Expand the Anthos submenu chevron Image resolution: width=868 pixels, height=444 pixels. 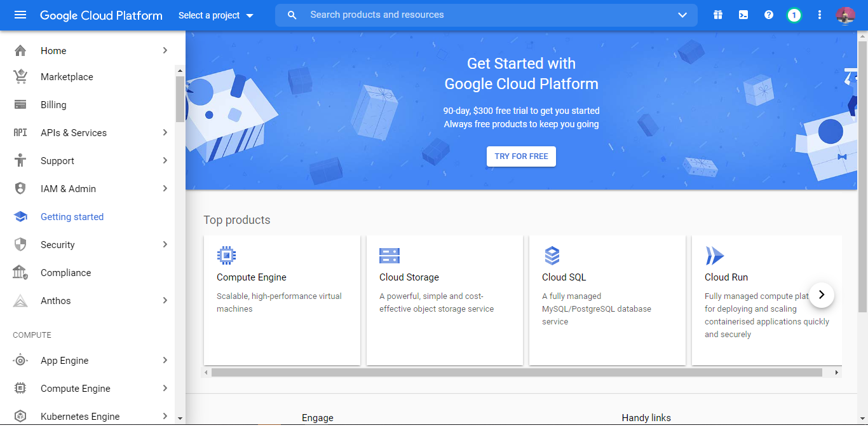point(165,301)
